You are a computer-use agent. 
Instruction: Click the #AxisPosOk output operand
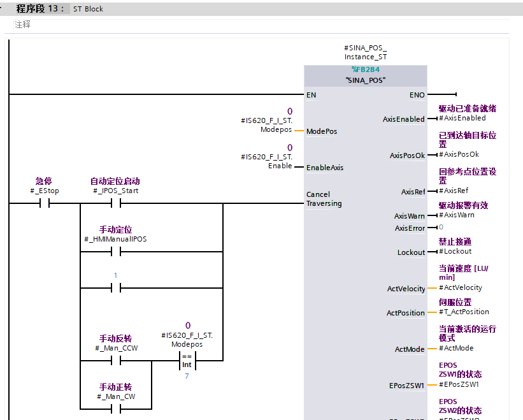click(x=459, y=154)
